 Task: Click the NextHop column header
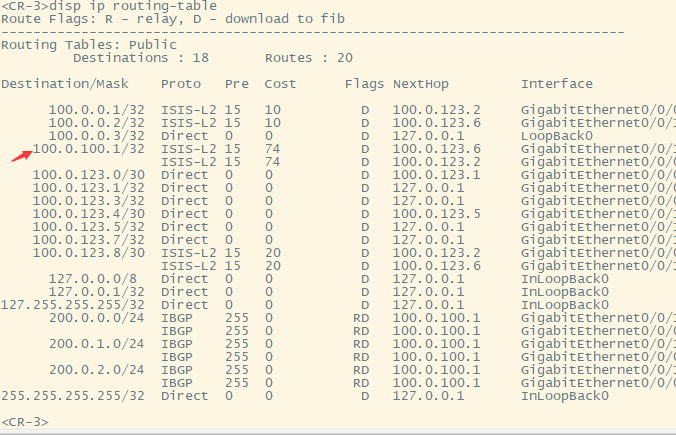pos(424,84)
